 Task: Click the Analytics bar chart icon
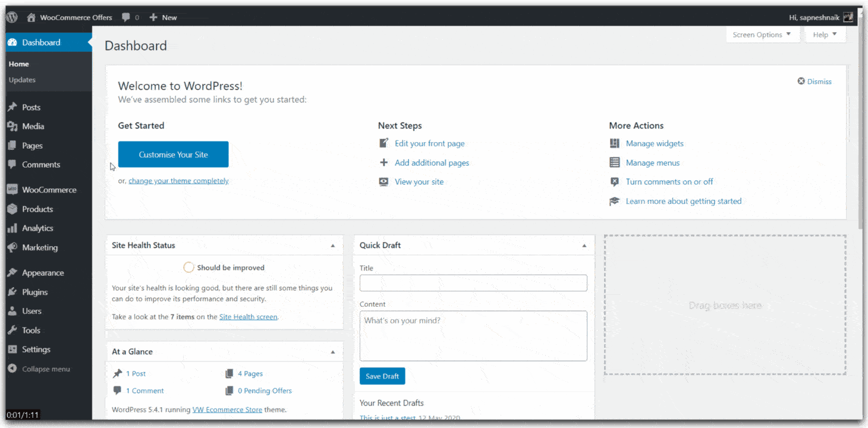(12, 228)
